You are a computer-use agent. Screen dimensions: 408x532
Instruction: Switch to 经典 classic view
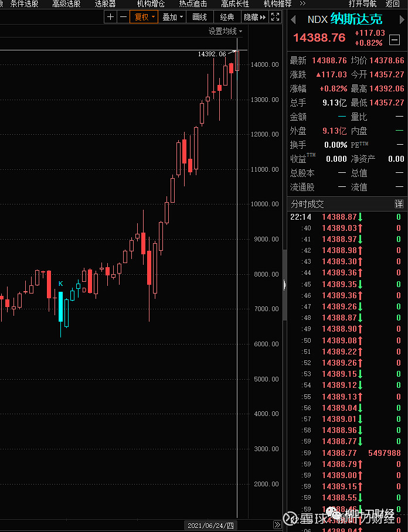tap(227, 16)
